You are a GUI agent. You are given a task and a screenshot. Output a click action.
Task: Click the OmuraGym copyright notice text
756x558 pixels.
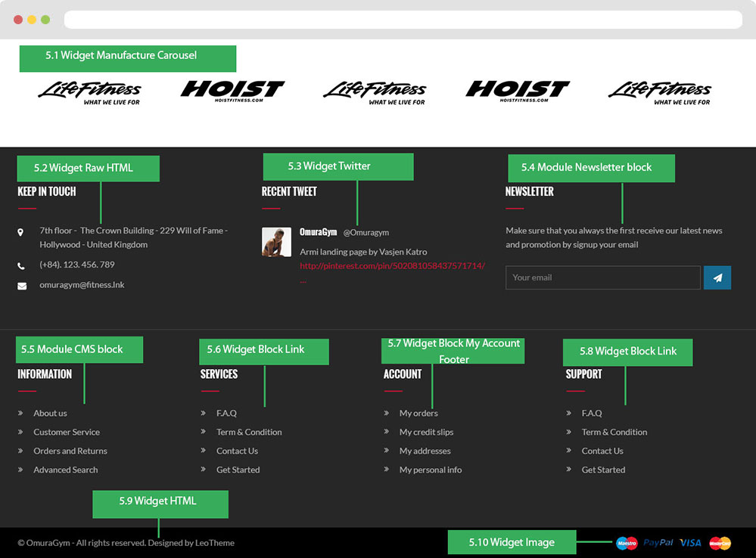click(x=126, y=543)
